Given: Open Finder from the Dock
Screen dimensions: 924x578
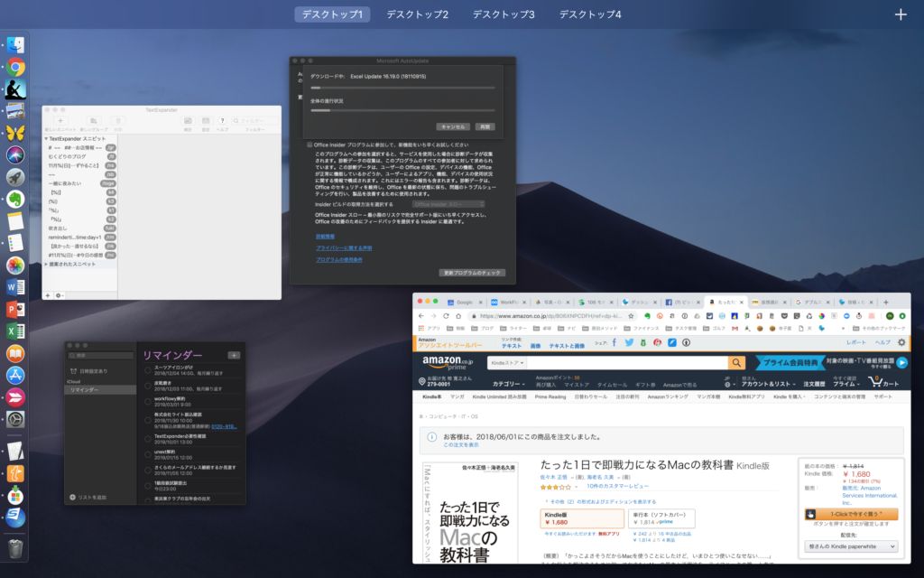Looking at the screenshot, I should (x=15, y=45).
